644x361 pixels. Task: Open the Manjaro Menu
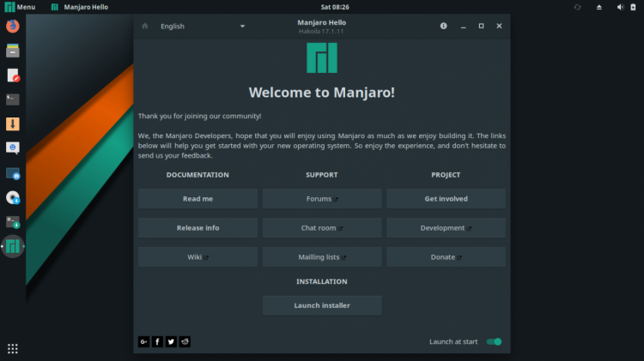pos(20,7)
